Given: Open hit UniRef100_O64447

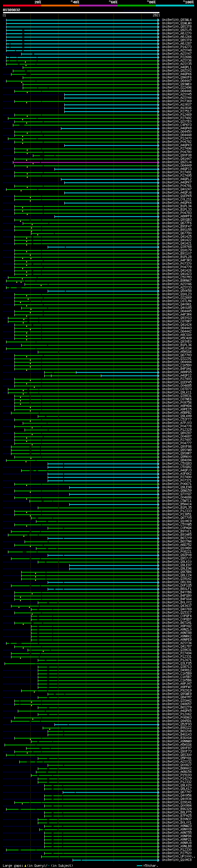Looking at the screenshot, I should tap(177, 81).
